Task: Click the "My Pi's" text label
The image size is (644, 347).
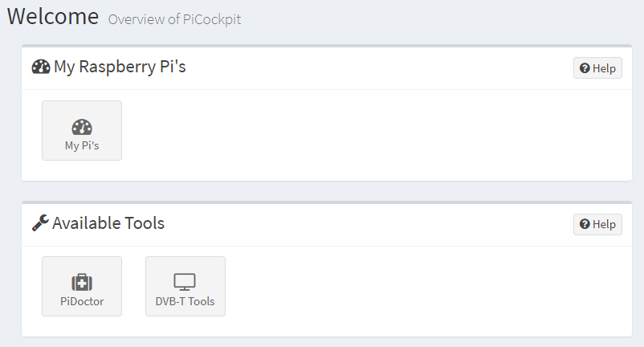Action: (x=82, y=146)
